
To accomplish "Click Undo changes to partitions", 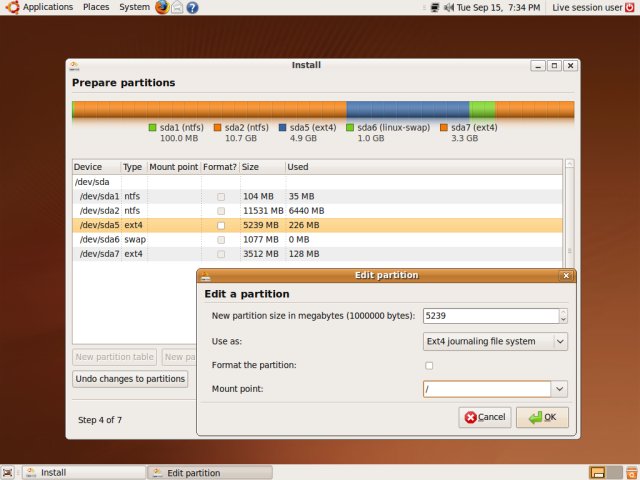I will [x=130, y=379].
